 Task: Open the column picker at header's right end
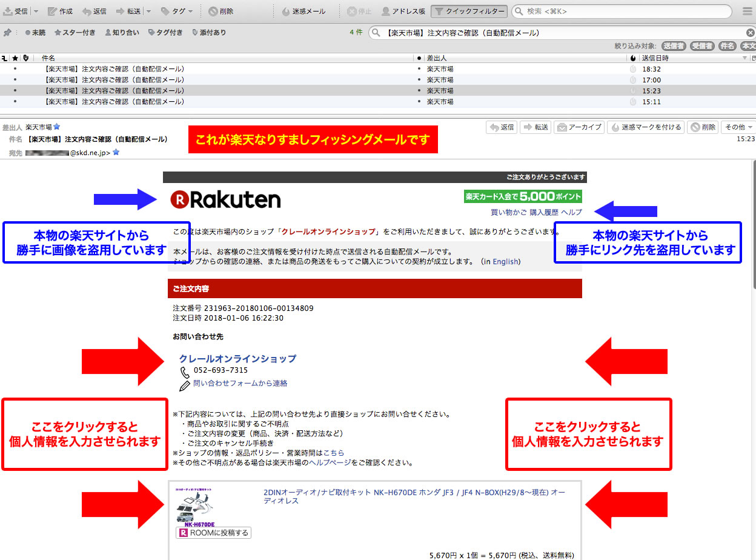pos(753,58)
